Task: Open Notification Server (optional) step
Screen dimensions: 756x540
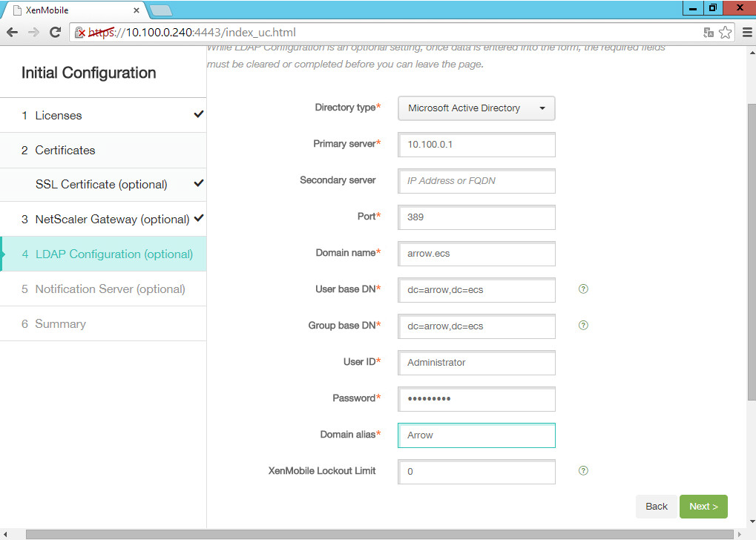Action: 102,289
